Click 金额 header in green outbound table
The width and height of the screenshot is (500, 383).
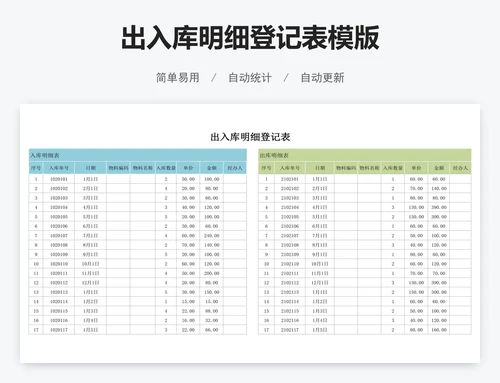(x=439, y=168)
